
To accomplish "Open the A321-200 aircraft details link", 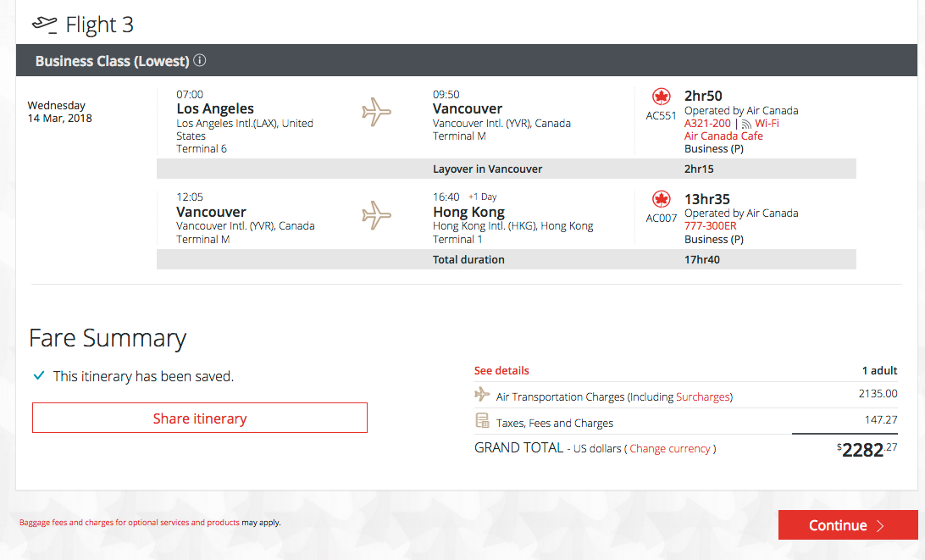I will click(x=707, y=124).
